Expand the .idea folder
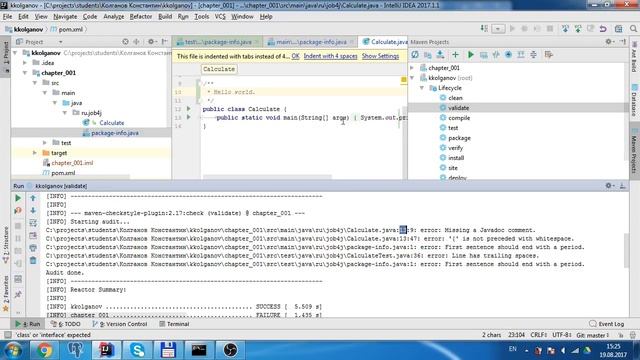 tap(25, 63)
